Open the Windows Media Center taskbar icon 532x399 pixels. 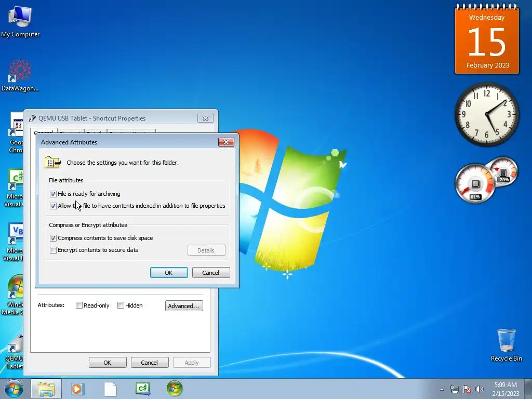pos(175,389)
